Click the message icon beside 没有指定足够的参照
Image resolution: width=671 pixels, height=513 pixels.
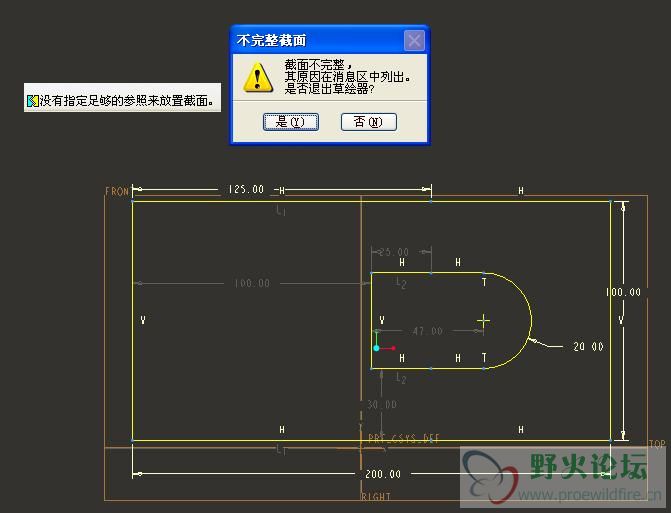click(33, 101)
